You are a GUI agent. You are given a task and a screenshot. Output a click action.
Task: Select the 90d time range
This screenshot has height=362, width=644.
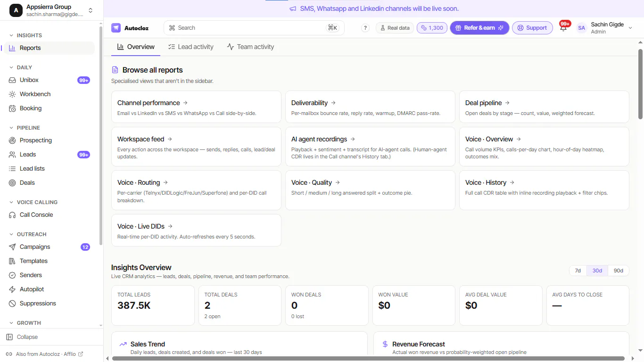[x=619, y=271]
